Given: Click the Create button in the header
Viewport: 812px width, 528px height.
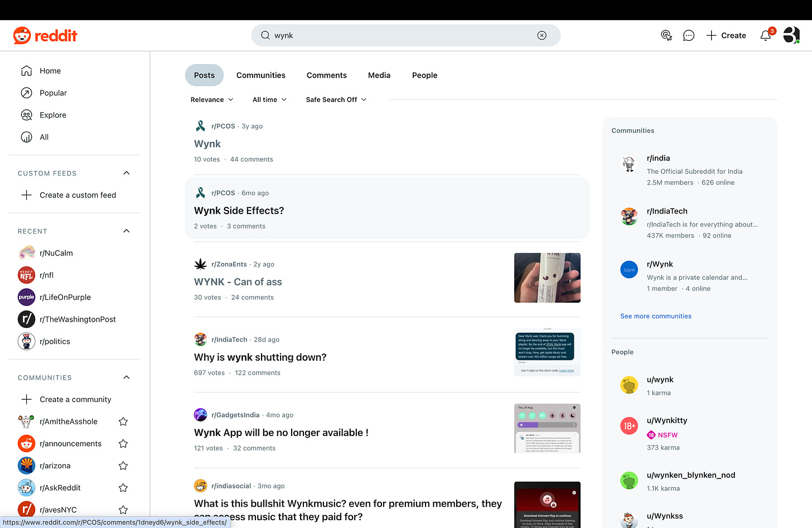Looking at the screenshot, I should point(726,36).
